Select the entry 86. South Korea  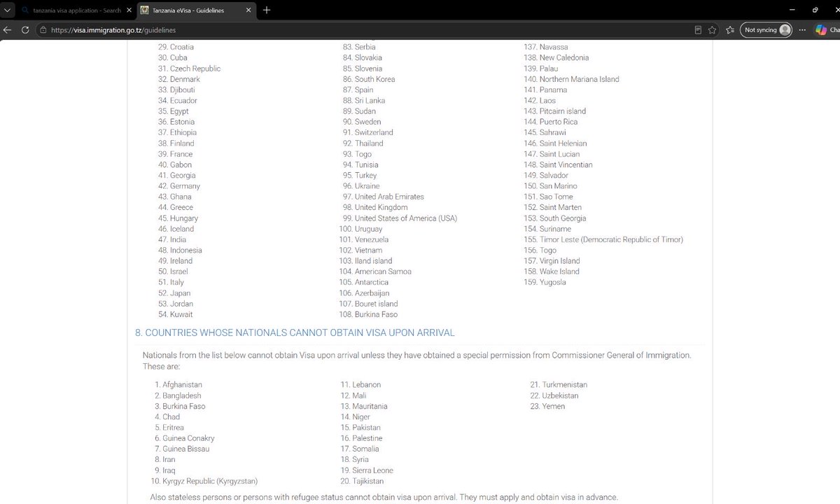coord(369,79)
